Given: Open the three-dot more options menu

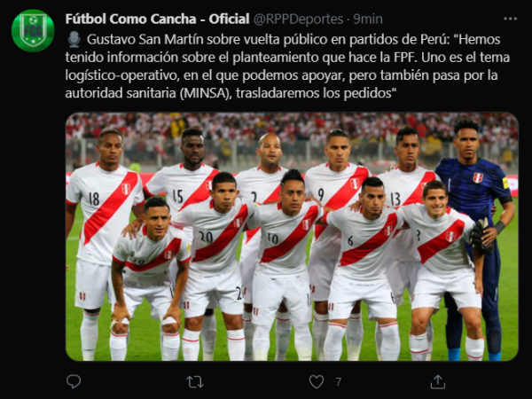Looking at the screenshot, I should pyautogui.click(x=511, y=19).
